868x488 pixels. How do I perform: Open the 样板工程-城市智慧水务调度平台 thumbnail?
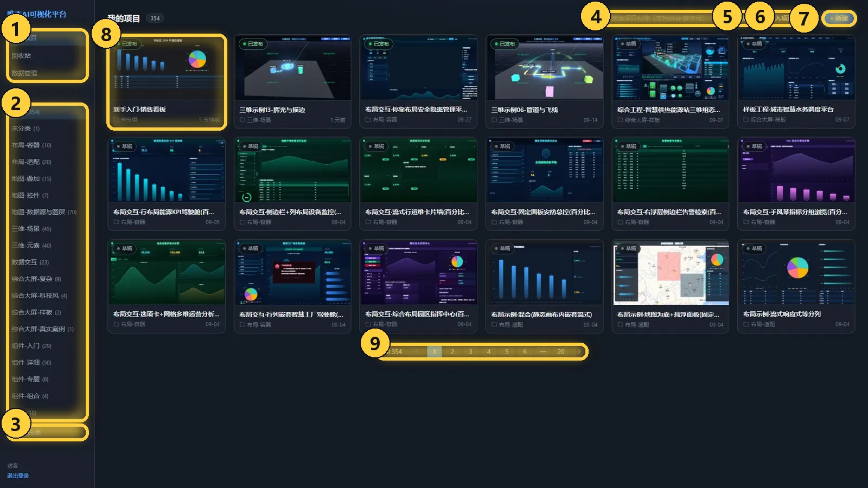click(796, 68)
